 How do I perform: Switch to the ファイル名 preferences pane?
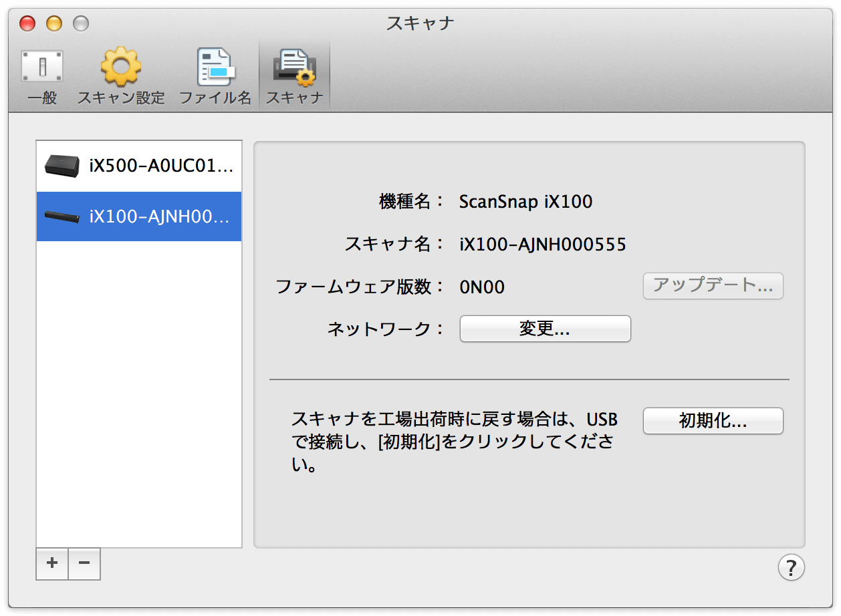tap(215, 77)
